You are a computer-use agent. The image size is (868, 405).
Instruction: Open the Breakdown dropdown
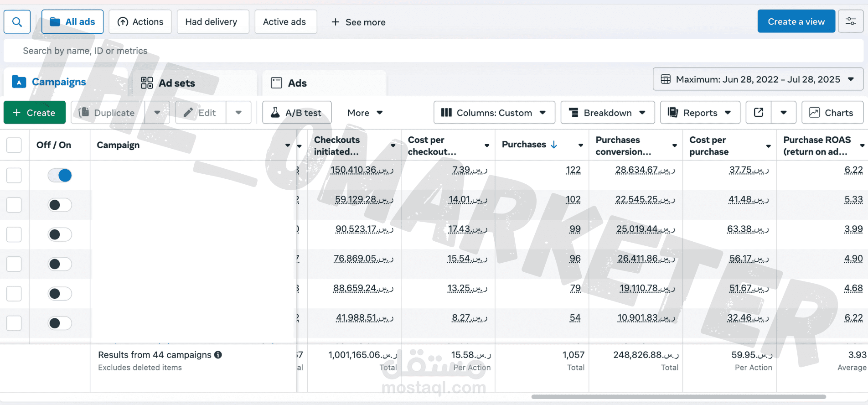click(608, 113)
